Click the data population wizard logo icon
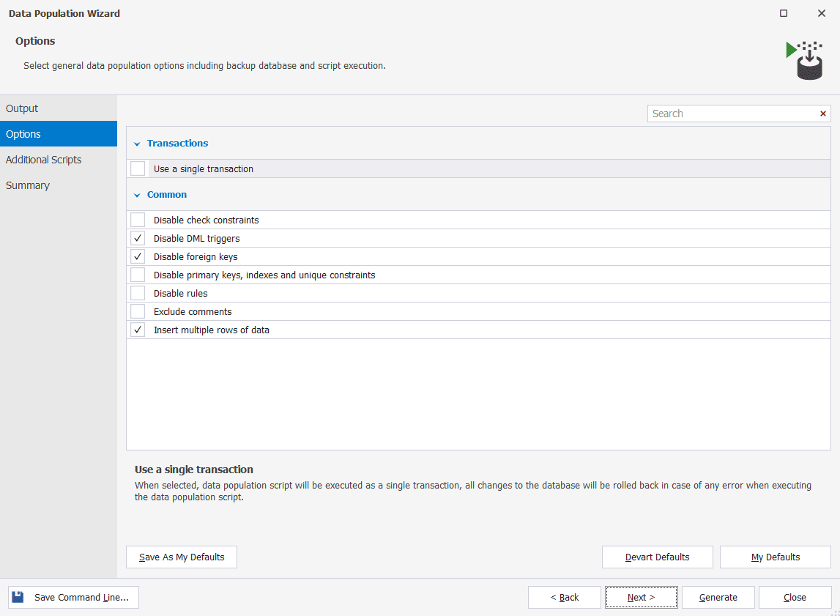This screenshot has height=616, width=840. pos(803,60)
